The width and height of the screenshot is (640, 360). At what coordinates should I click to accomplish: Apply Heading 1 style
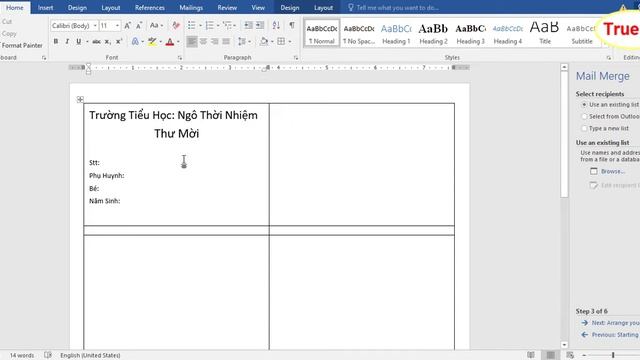396,33
